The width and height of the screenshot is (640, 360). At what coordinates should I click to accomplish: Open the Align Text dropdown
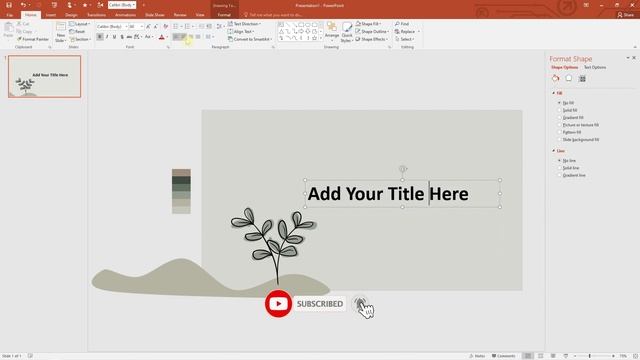(241, 31)
